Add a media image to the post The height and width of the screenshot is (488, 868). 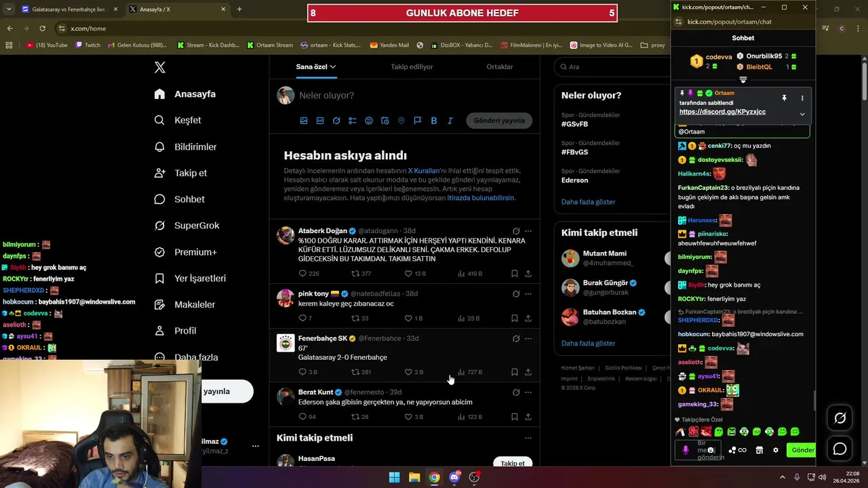(304, 121)
